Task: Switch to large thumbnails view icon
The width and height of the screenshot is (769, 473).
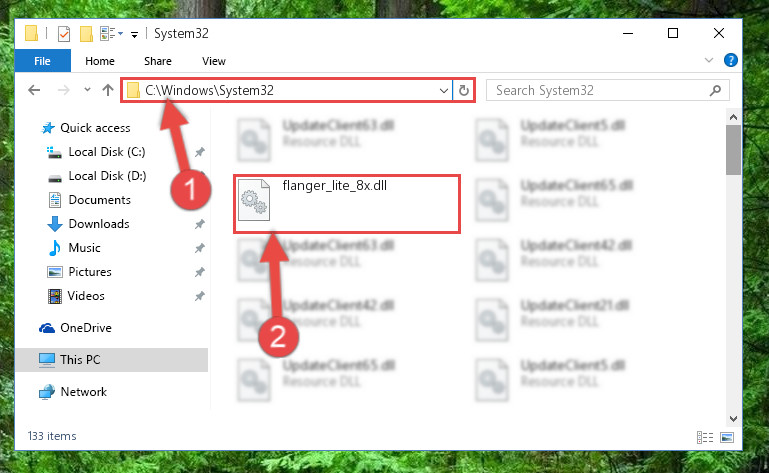Action: [726, 437]
